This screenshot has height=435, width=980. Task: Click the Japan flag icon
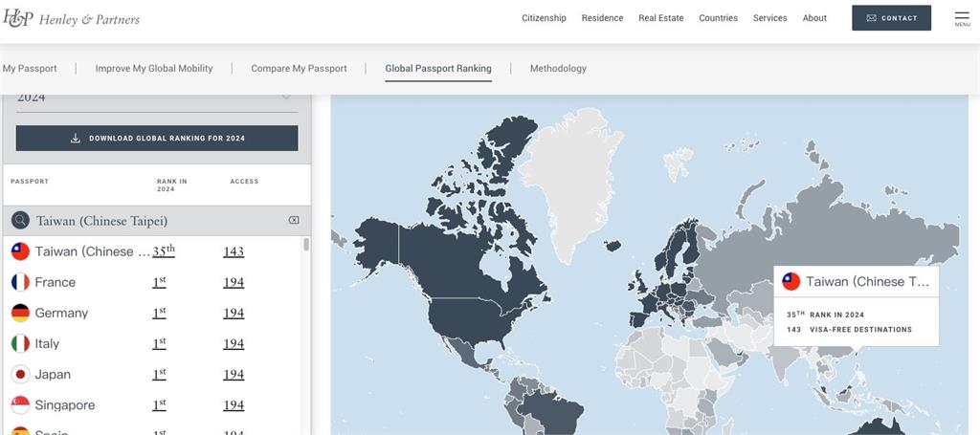21,375
